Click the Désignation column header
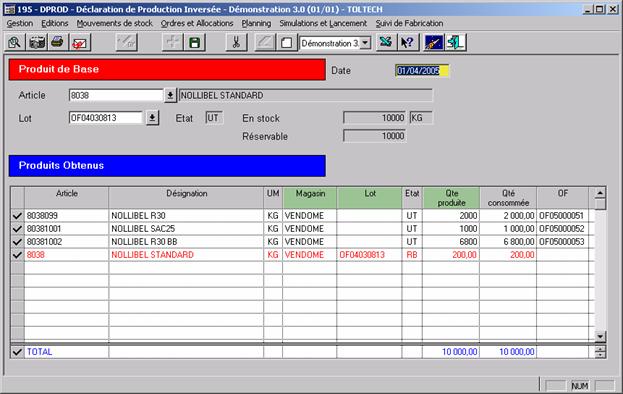 (x=186, y=197)
